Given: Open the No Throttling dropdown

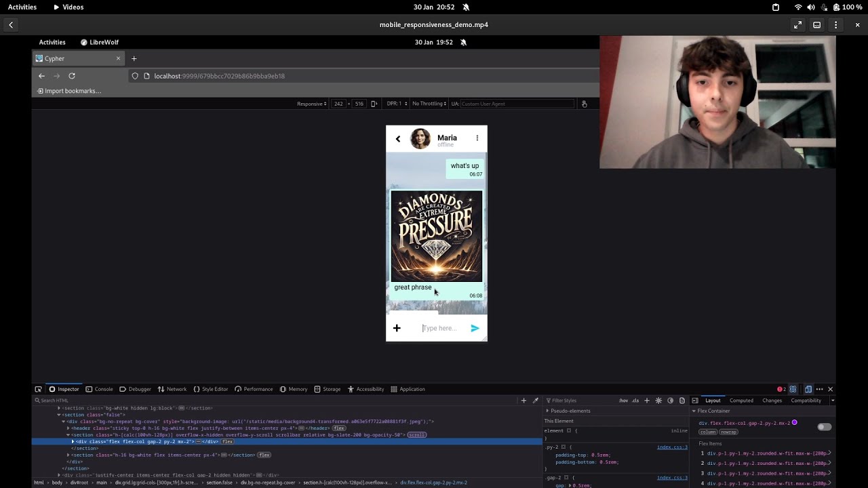Looking at the screenshot, I should (429, 104).
